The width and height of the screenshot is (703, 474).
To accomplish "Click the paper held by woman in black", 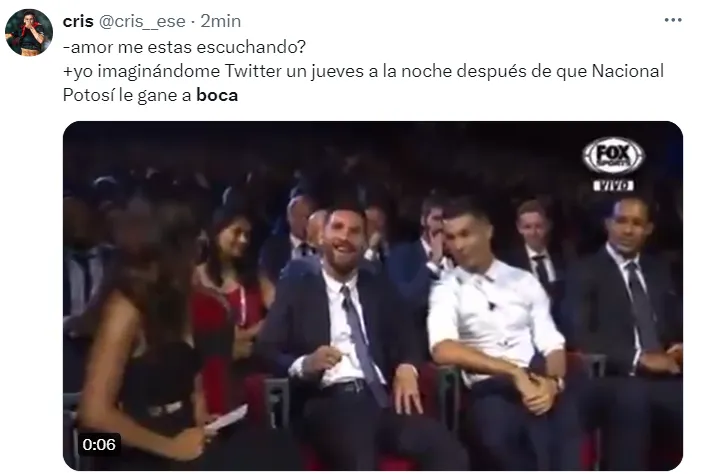I will tap(226, 419).
